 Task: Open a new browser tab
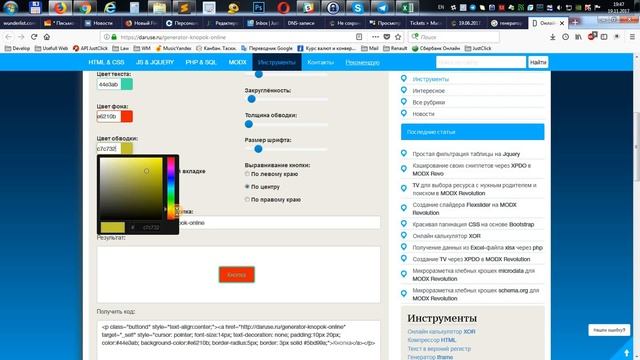575,23
